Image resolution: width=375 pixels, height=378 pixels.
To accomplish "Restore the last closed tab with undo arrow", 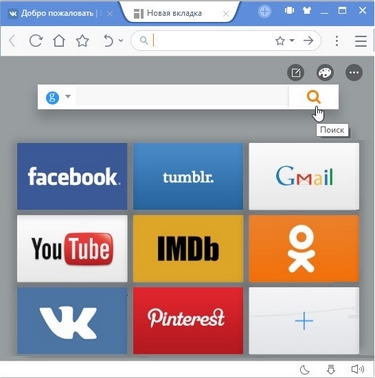I will tap(108, 41).
